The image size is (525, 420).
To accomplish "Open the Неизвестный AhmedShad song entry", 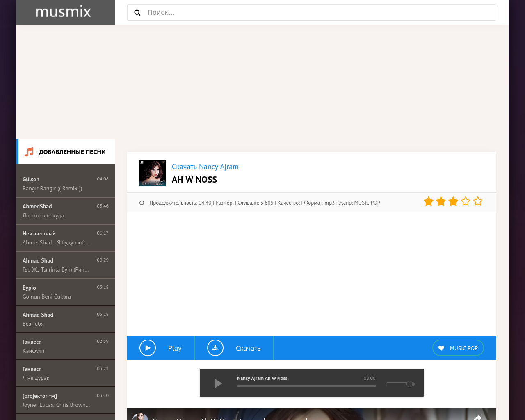I will click(x=66, y=238).
